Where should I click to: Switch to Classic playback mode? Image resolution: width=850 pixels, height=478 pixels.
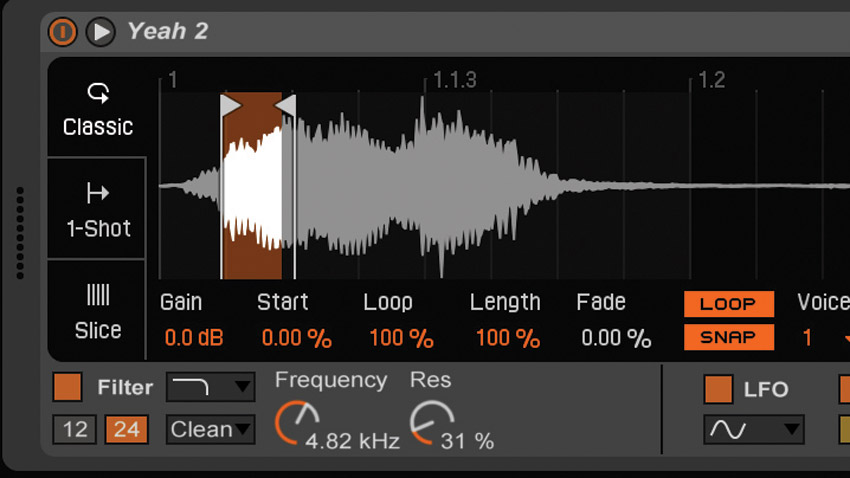(98, 108)
